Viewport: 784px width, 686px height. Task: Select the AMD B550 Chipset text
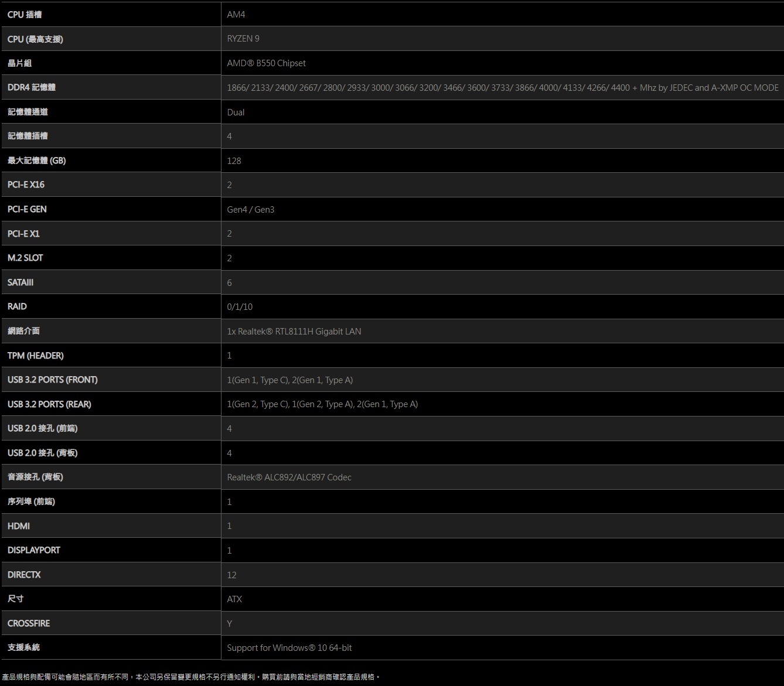pyautogui.click(x=266, y=63)
